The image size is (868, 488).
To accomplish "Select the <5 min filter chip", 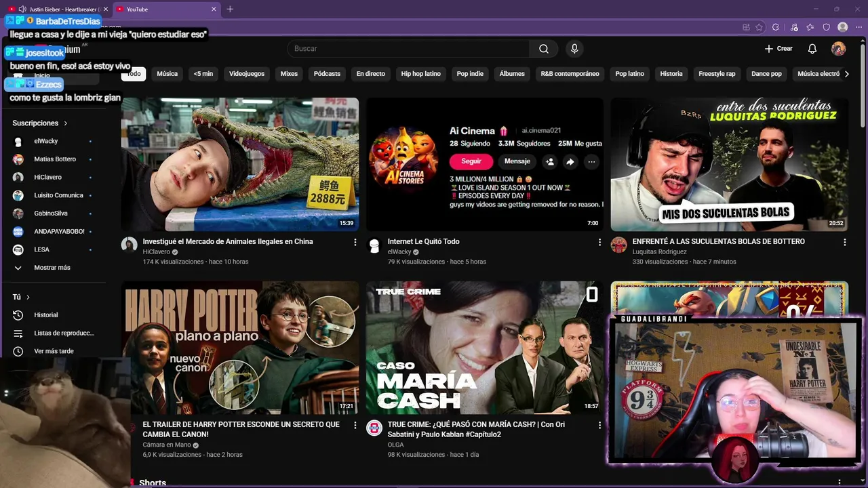I will (x=203, y=74).
